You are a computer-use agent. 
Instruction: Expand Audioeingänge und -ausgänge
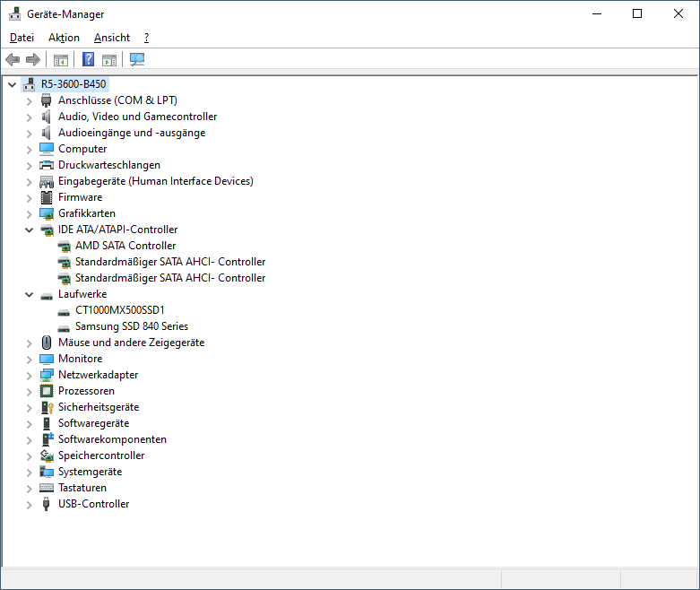click(29, 134)
